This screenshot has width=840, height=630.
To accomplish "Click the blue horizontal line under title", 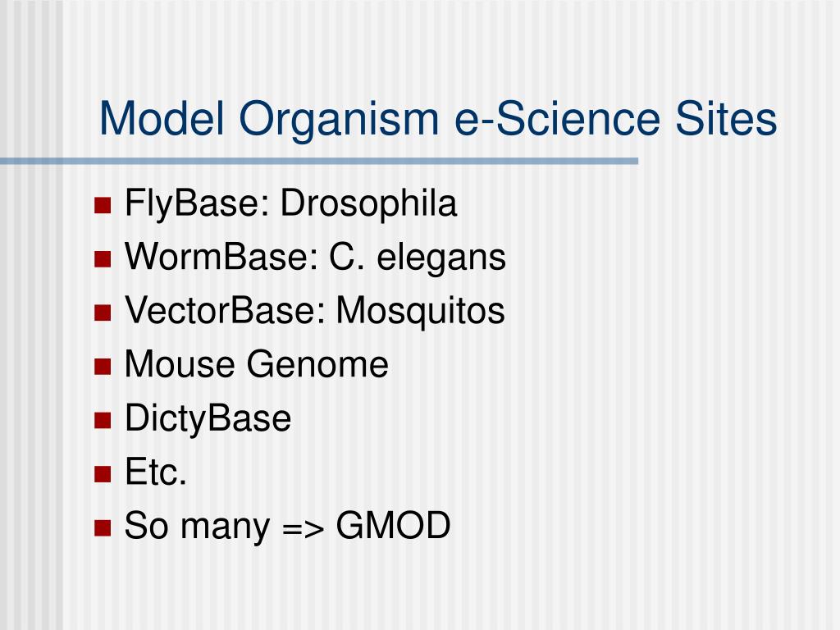I will tap(319, 161).
